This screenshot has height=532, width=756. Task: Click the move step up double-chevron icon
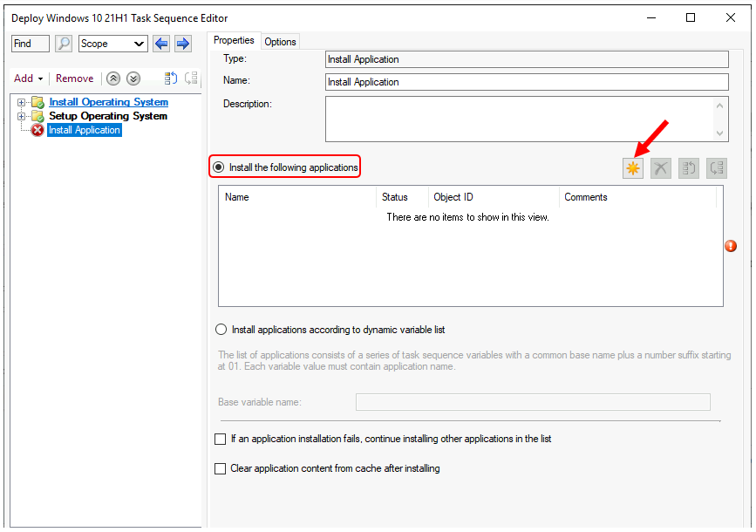(113, 78)
